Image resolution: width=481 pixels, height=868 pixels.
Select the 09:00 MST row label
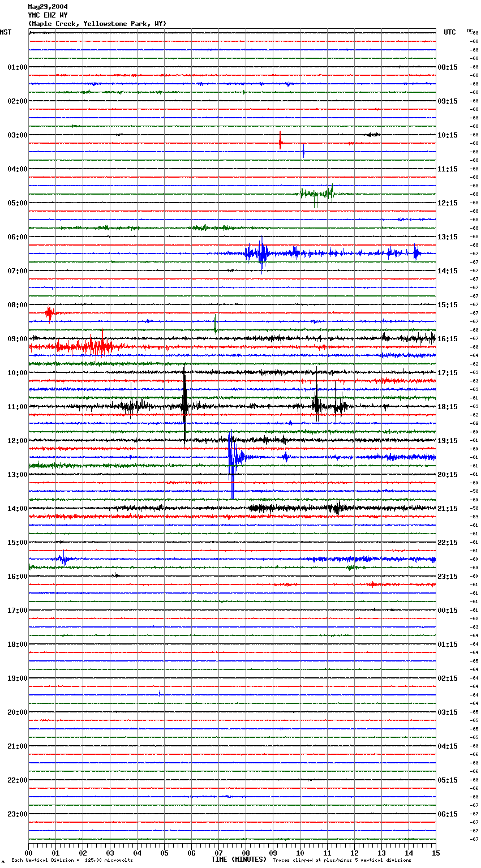coord(18,339)
